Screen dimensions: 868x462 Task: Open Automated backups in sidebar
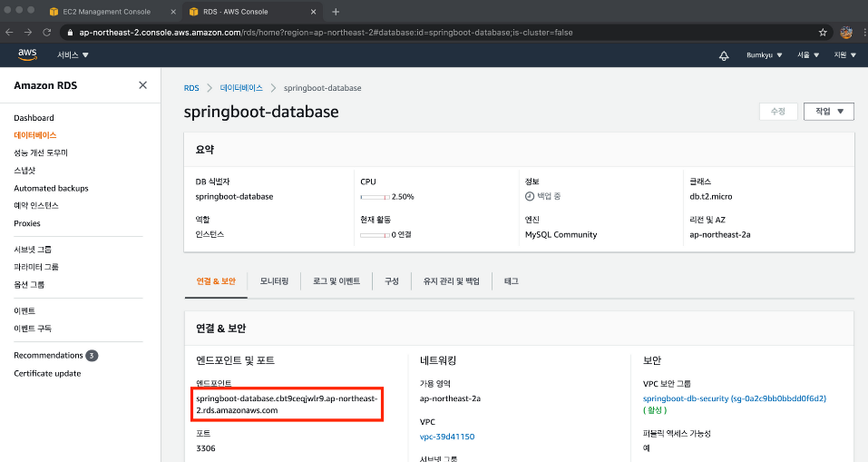(x=51, y=189)
